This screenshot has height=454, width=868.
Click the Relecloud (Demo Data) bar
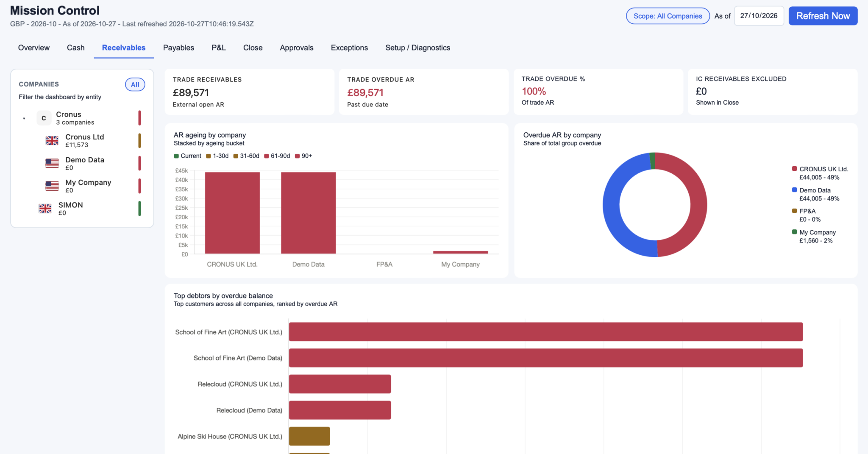click(x=340, y=410)
